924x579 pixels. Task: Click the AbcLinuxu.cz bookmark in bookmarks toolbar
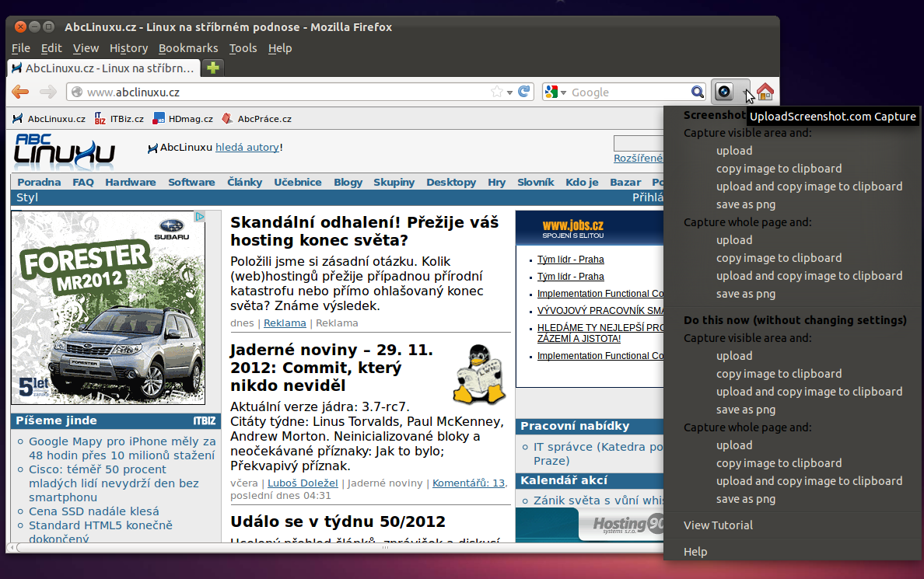[49, 118]
